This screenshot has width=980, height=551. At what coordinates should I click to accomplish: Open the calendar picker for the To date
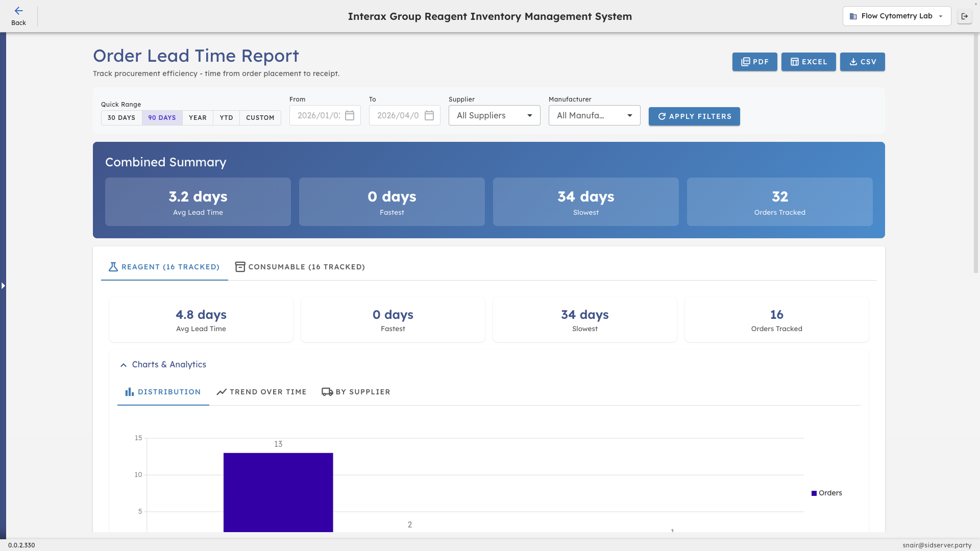point(429,115)
